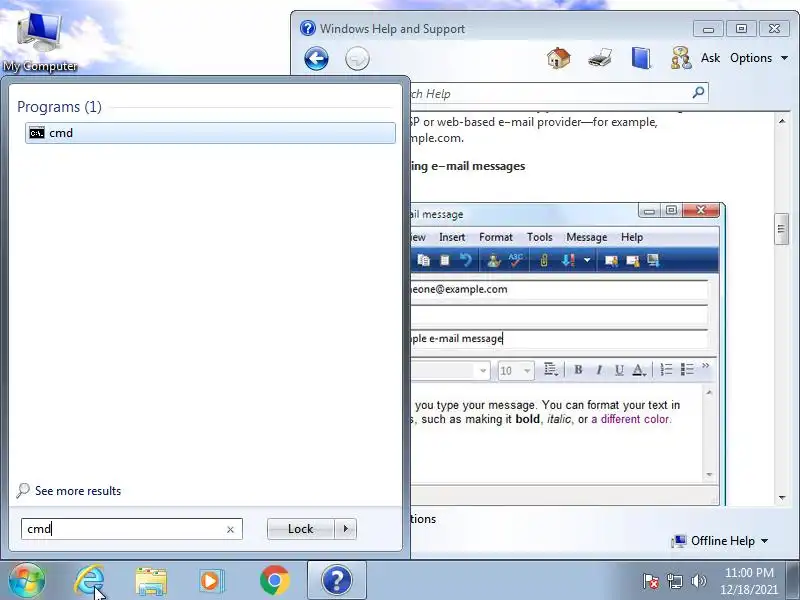Open Windows Explorer from the taskbar
Screen dimensions: 800x600
(x=151, y=581)
